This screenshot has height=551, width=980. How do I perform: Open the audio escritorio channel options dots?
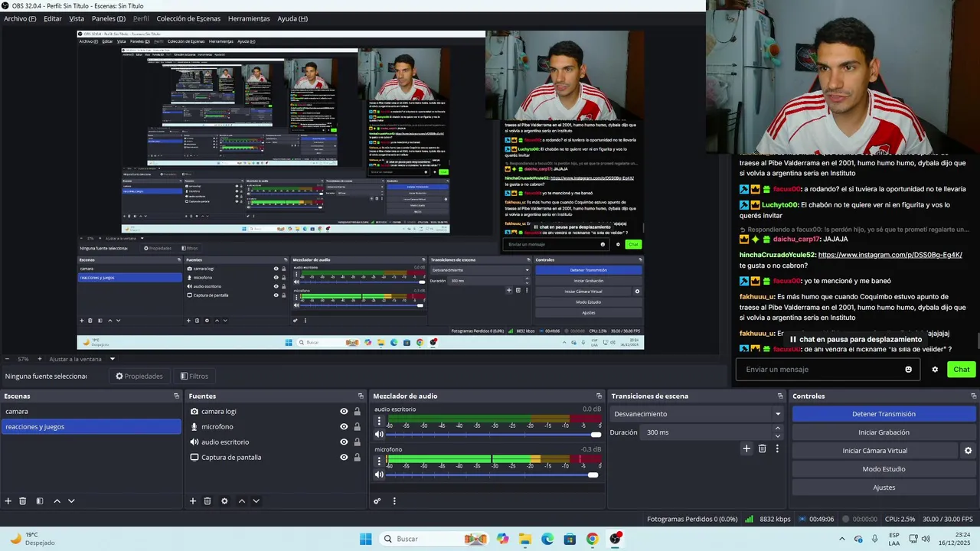tap(379, 421)
